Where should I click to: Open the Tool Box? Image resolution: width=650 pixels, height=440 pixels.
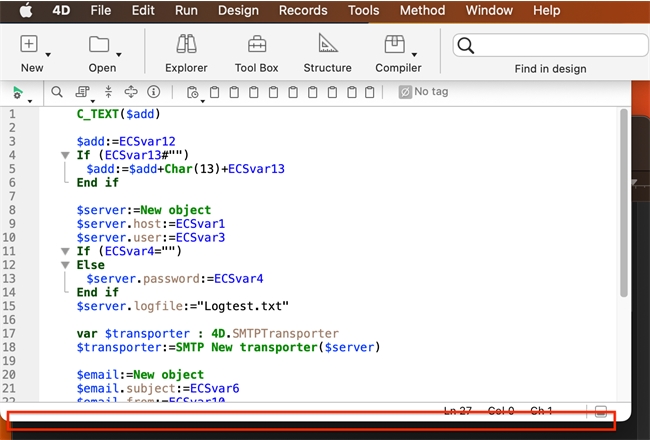point(256,45)
